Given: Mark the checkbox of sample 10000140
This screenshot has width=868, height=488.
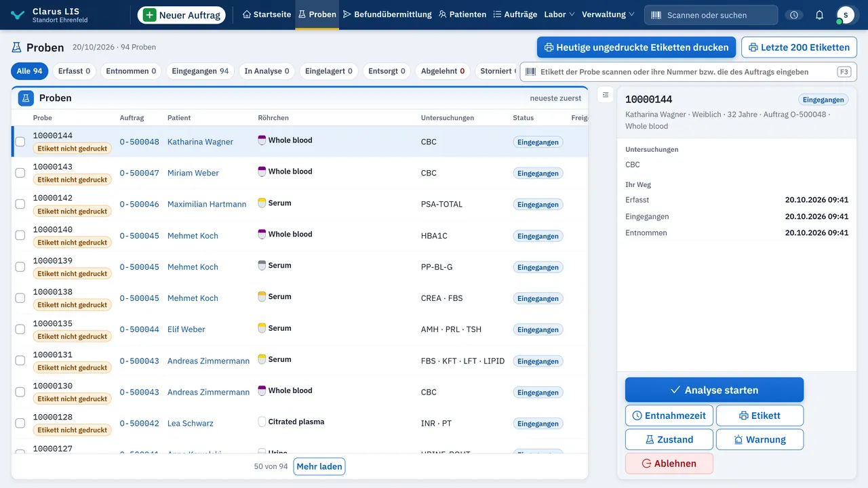Looking at the screenshot, I should click(20, 236).
